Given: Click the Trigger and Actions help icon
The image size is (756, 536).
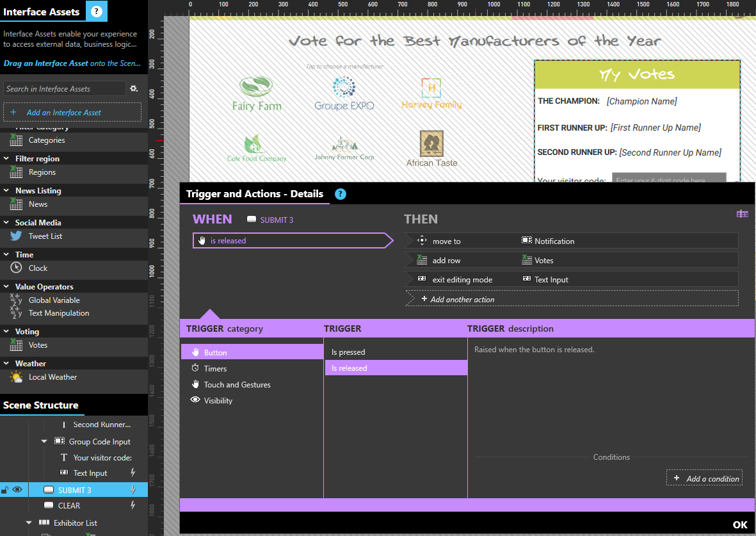Looking at the screenshot, I should click(341, 194).
